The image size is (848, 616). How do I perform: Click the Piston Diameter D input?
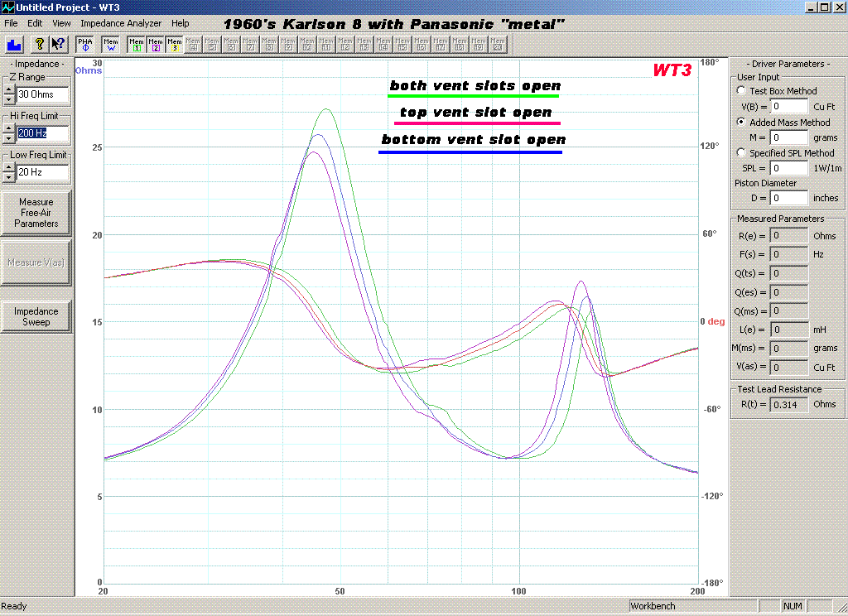point(789,198)
